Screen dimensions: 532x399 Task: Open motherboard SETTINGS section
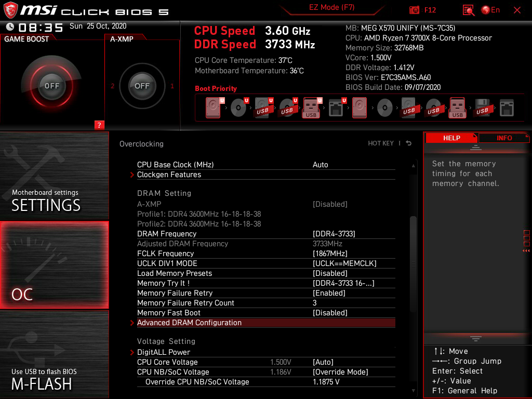[x=54, y=176]
